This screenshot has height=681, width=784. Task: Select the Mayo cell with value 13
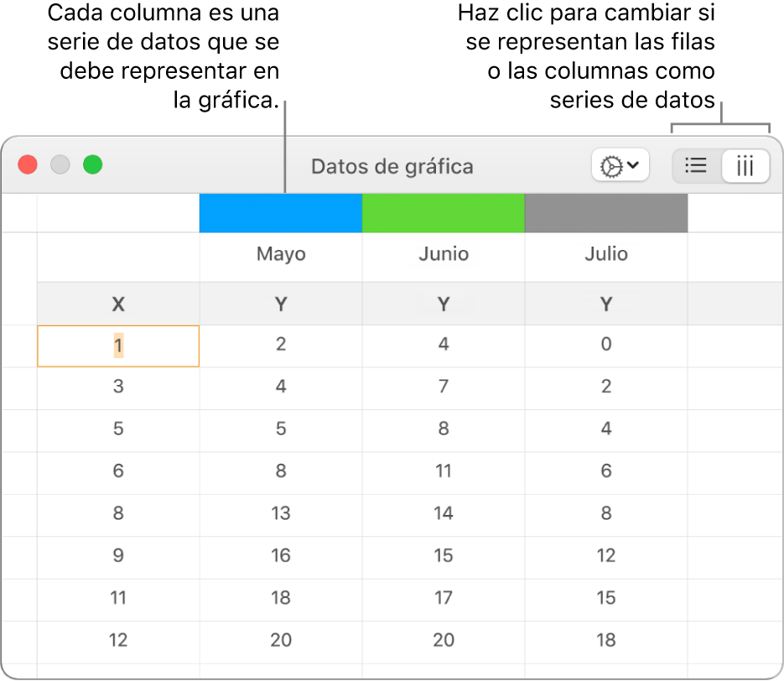point(281,513)
